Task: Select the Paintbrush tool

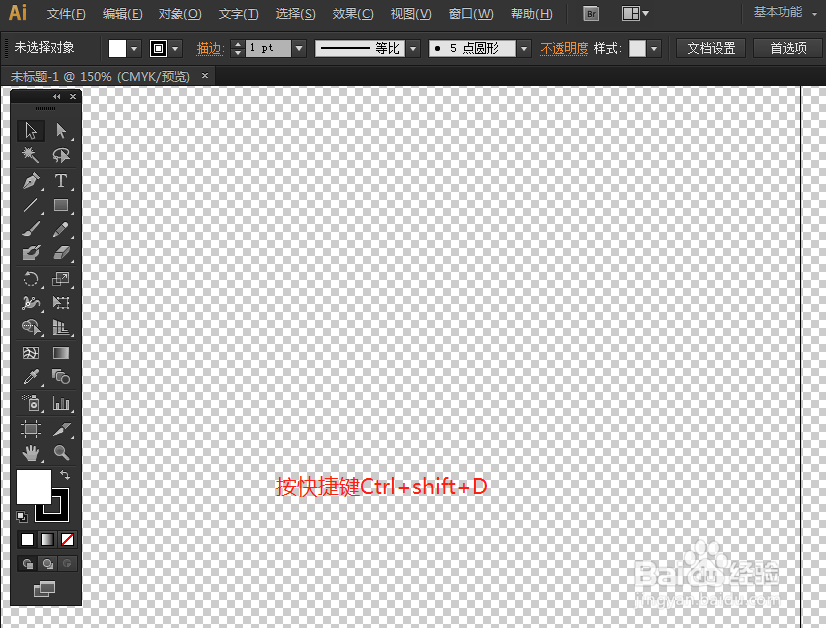Action: pyautogui.click(x=31, y=229)
